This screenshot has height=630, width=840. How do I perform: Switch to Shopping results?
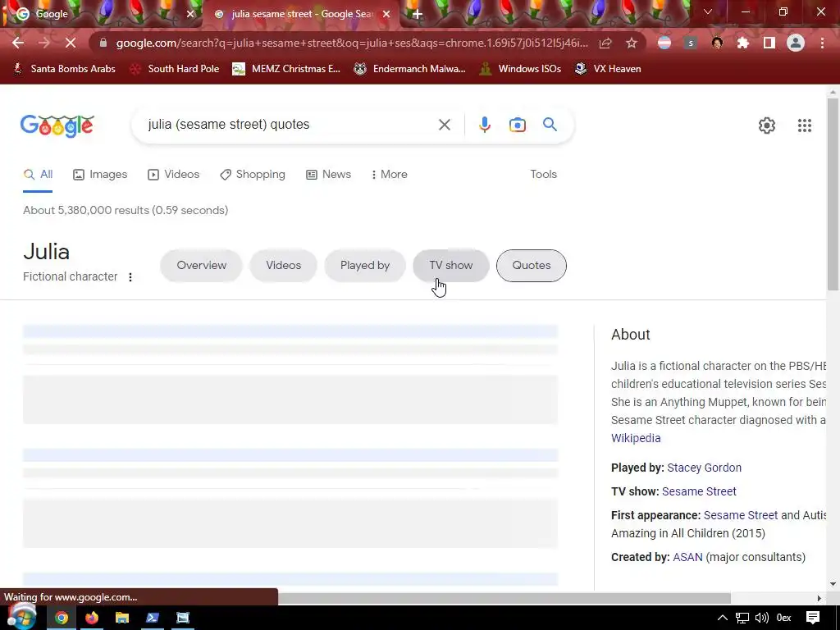[253, 174]
